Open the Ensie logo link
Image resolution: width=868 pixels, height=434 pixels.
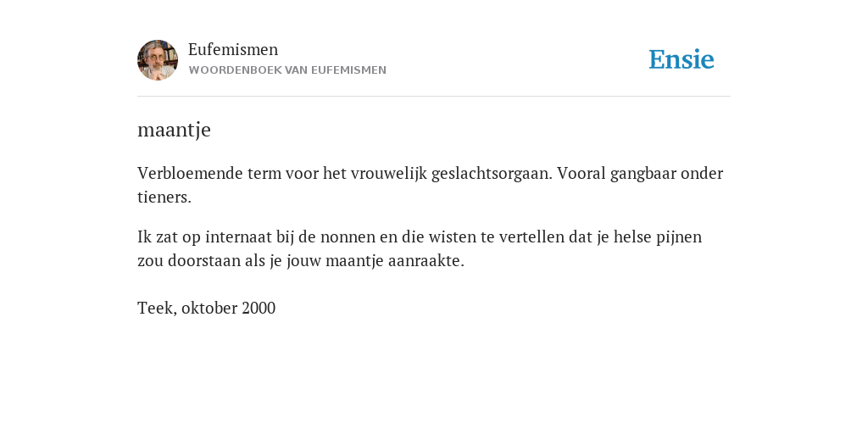(682, 59)
